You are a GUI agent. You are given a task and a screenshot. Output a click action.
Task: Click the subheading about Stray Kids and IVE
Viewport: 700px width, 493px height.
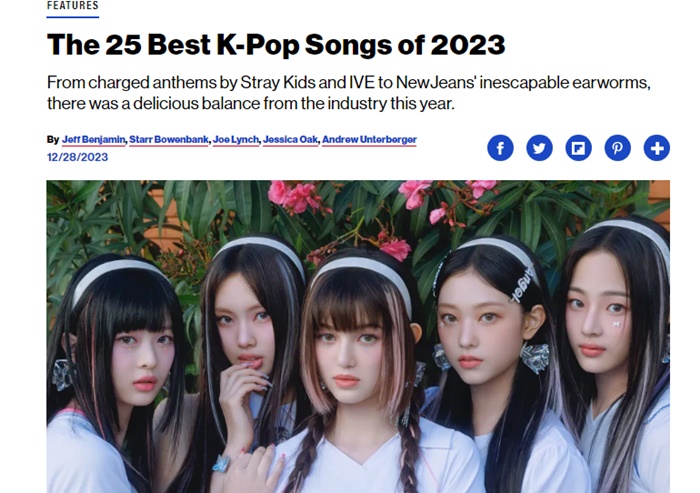pos(349,93)
